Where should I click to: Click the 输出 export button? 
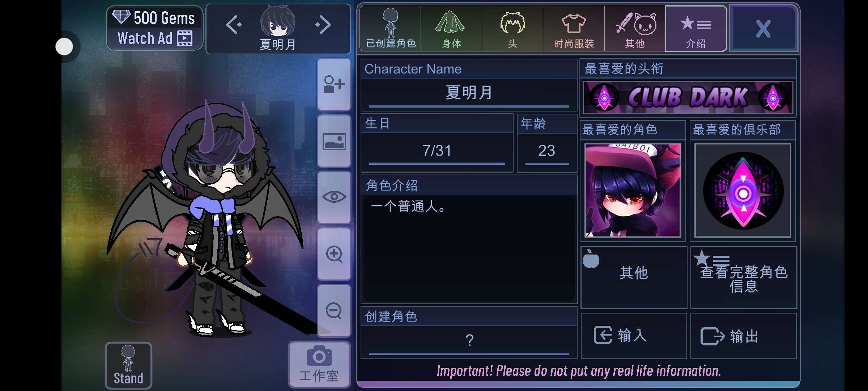pyautogui.click(x=744, y=336)
